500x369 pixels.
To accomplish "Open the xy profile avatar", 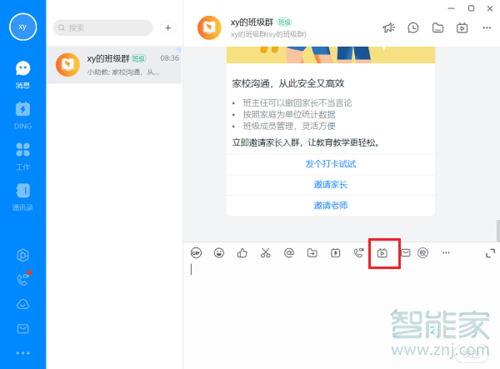I will tap(23, 27).
